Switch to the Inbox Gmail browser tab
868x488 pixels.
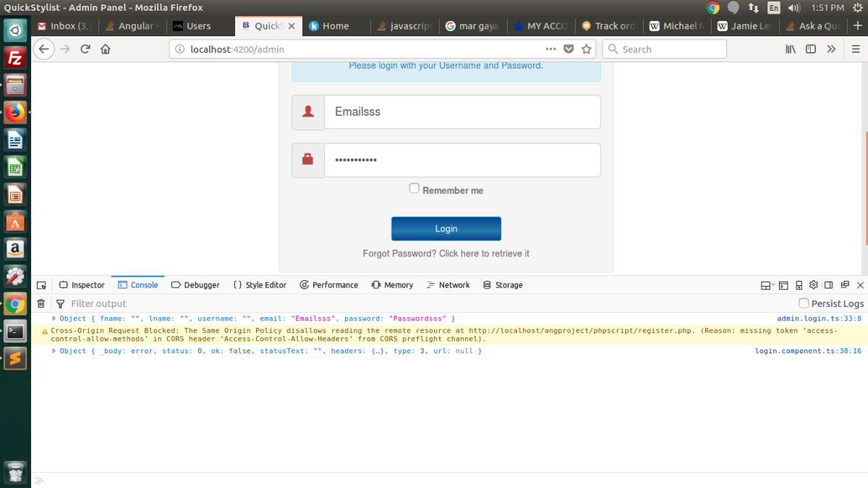pos(64,25)
